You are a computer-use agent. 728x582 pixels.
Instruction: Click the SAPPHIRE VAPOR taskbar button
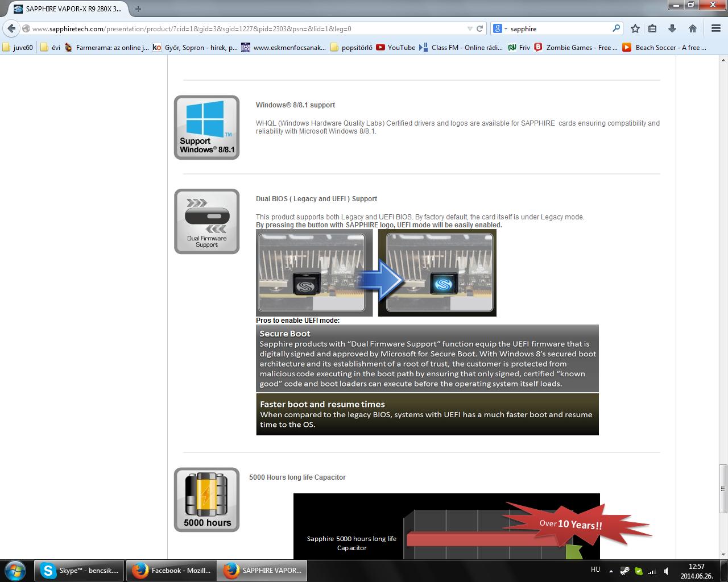pyautogui.click(x=262, y=571)
